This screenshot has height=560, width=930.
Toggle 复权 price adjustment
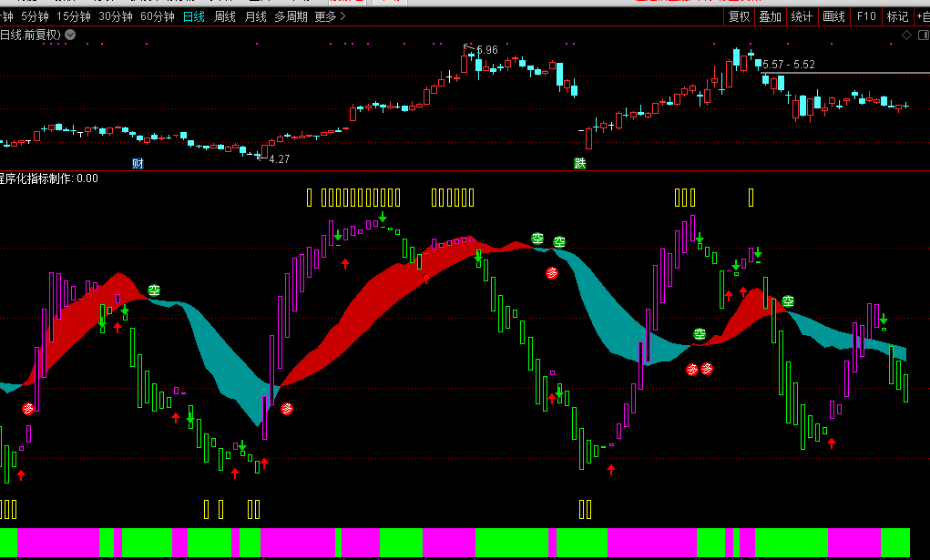click(x=739, y=16)
